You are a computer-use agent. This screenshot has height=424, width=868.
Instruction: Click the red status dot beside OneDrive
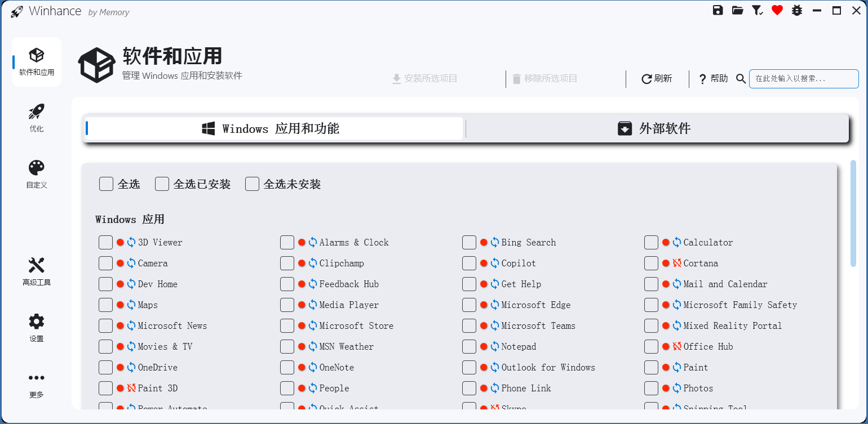pos(120,368)
